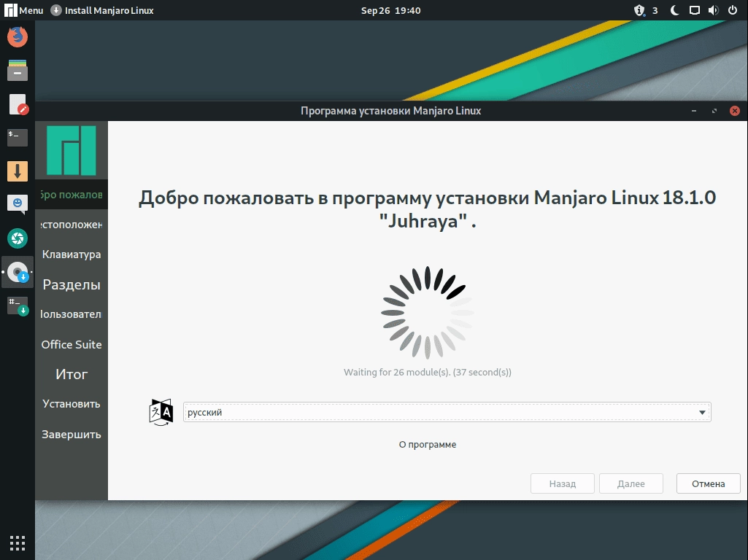748x560 pixels.
Task: Open the power menu icon
Action: [733, 10]
